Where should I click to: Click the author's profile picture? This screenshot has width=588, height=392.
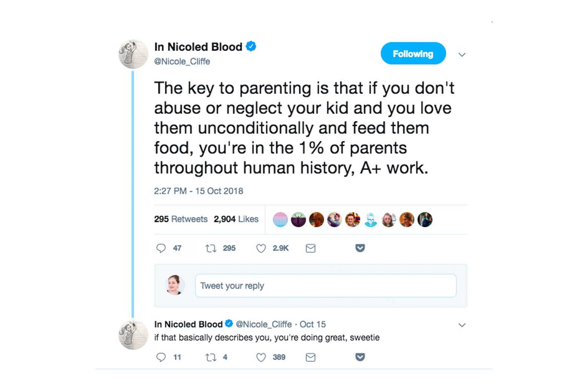(x=133, y=54)
